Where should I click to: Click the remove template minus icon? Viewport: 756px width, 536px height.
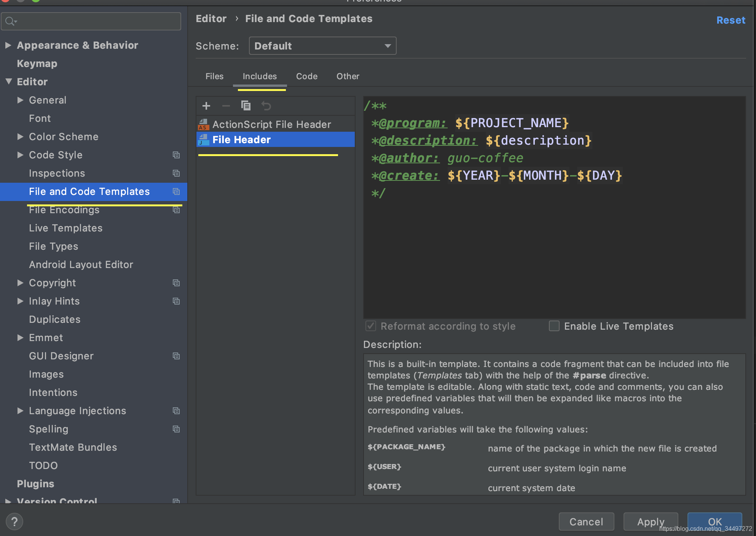[x=226, y=106]
